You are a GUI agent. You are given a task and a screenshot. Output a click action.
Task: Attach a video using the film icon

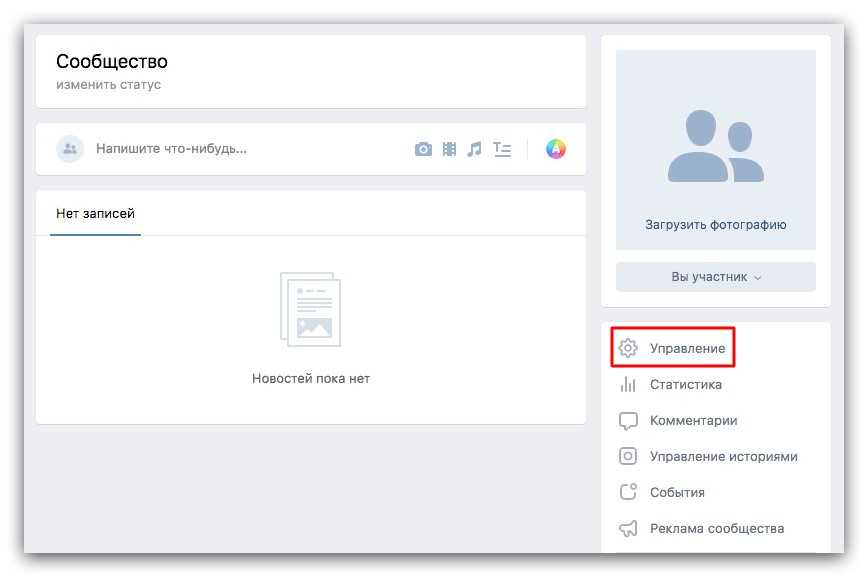pyautogui.click(x=449, y=149)
